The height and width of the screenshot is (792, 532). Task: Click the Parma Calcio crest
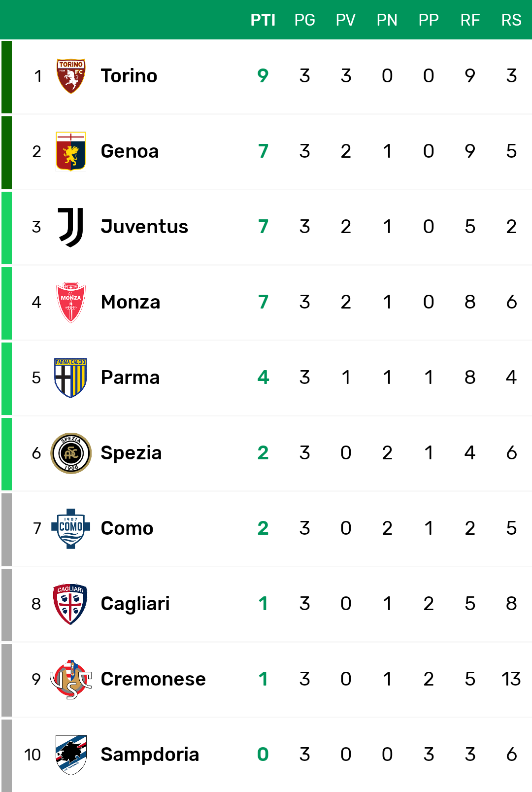[x=70, y=378]
